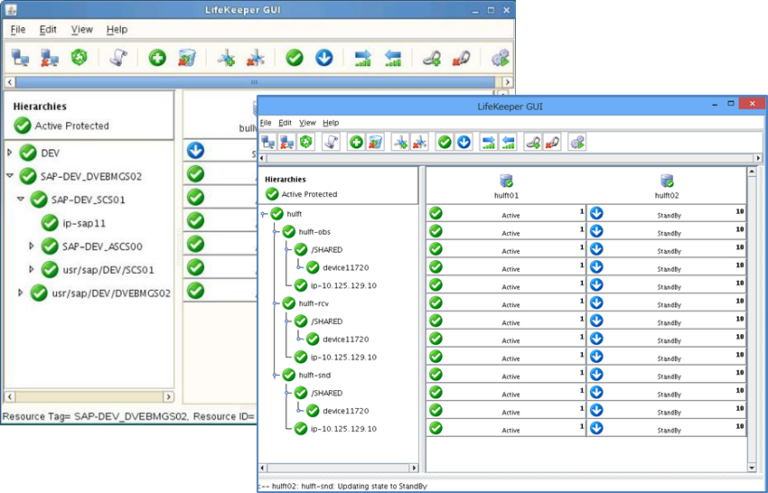Image resolution: width=768 pixels, height=493 pixels.
Task: Click Create Resource Hierarchy icon in front window
Action: pos(356,142)
